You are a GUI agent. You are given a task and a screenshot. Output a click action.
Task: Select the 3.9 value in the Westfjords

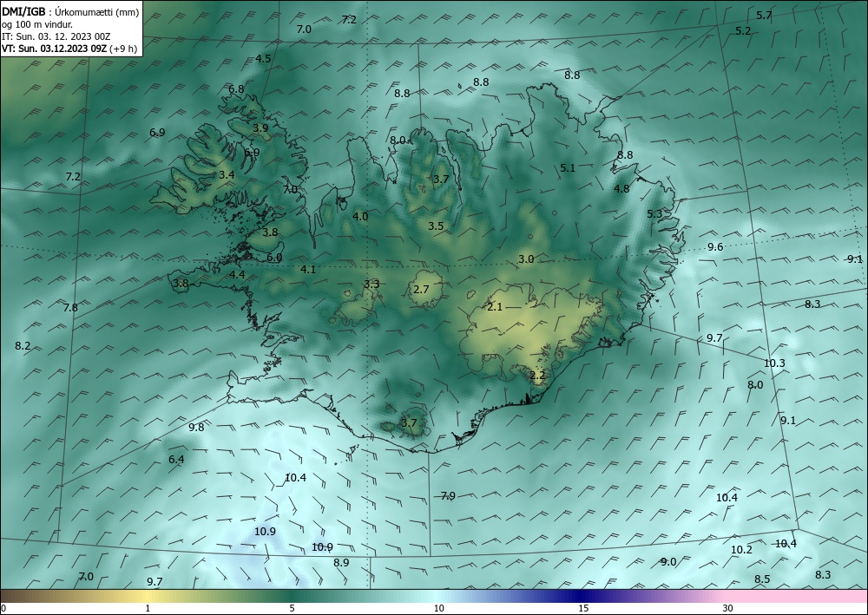point(260,128)
